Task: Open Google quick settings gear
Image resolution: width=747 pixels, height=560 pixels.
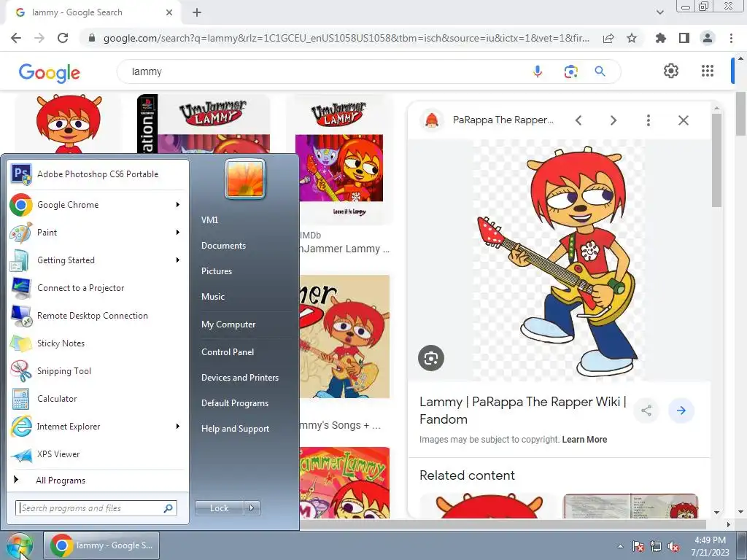Action: tap(671, 71)
